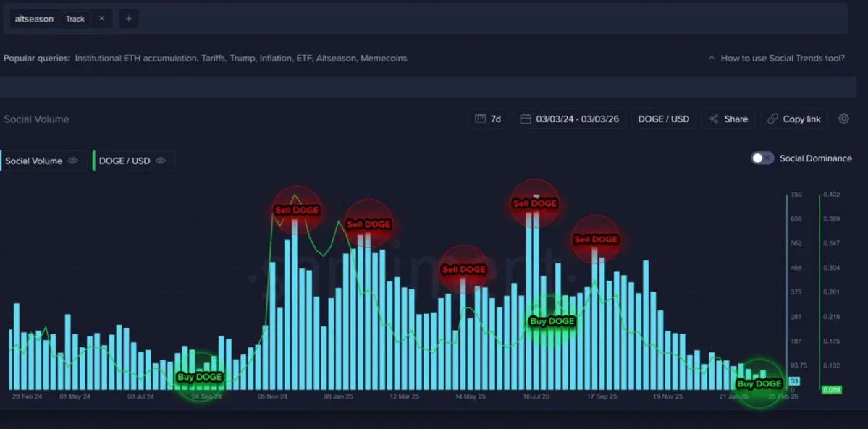
Task: Click the 19 Nov 25 axis date
Action: pyautogui.click(x=667, y=397)
